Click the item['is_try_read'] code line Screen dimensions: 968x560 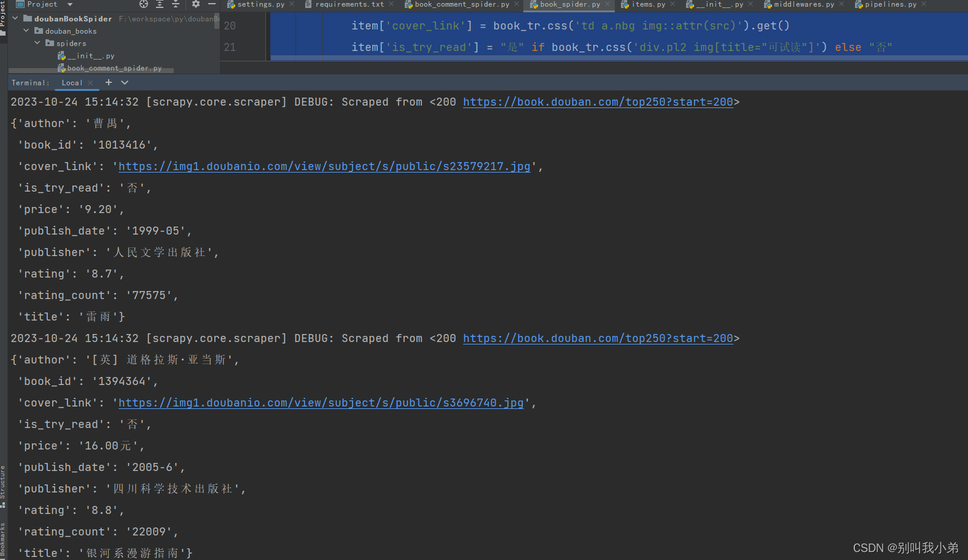622,47
